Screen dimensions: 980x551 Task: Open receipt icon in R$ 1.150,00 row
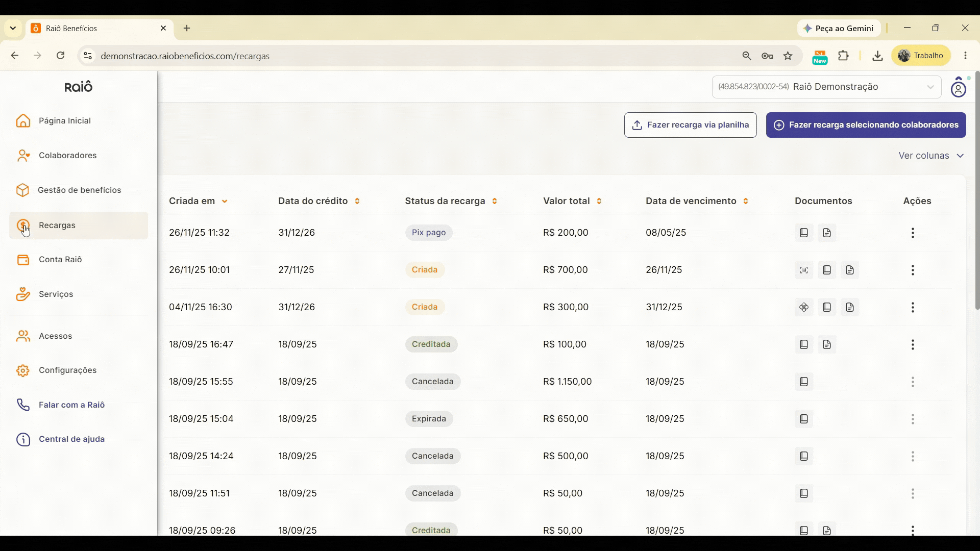click(804, 382)
